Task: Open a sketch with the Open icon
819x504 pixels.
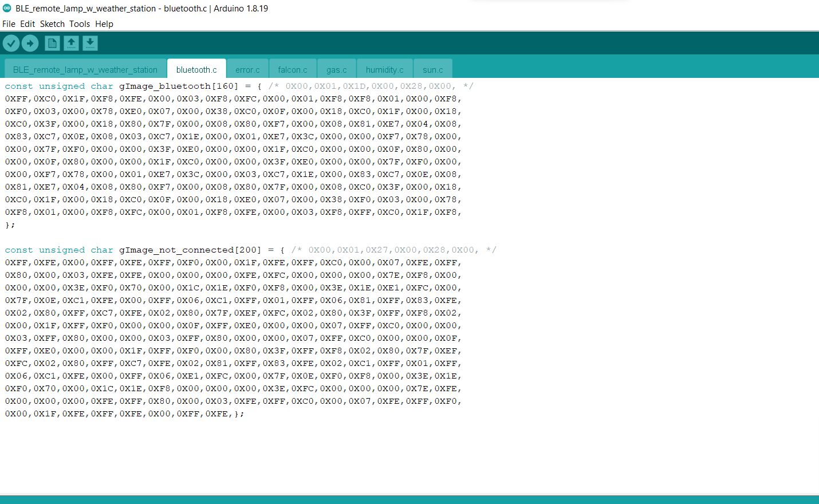Action: [71, 43]
